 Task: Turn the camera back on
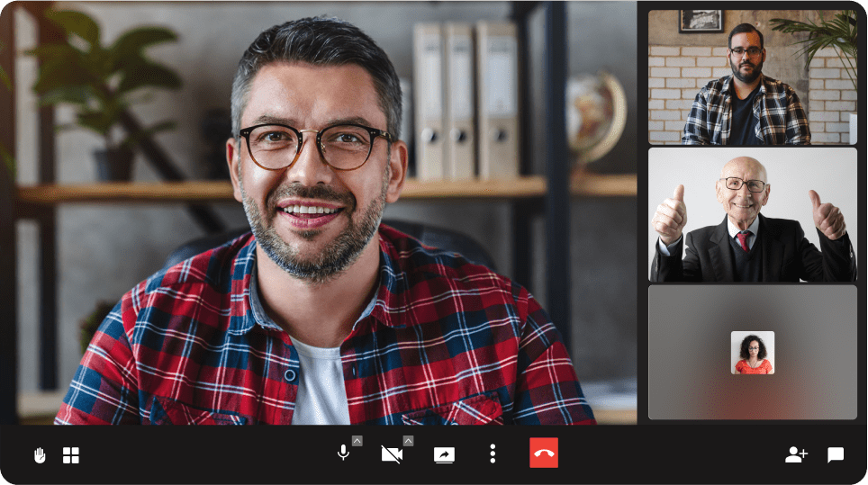(x=391, y=454)
